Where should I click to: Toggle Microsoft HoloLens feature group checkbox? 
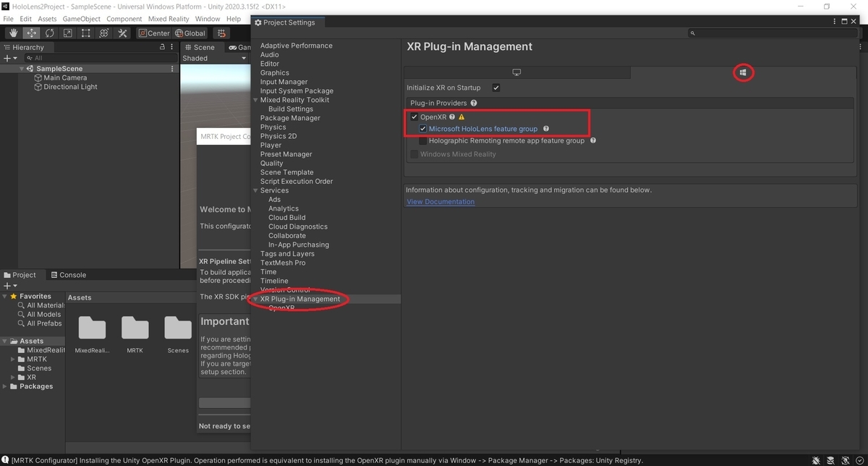tap(423, 129)
